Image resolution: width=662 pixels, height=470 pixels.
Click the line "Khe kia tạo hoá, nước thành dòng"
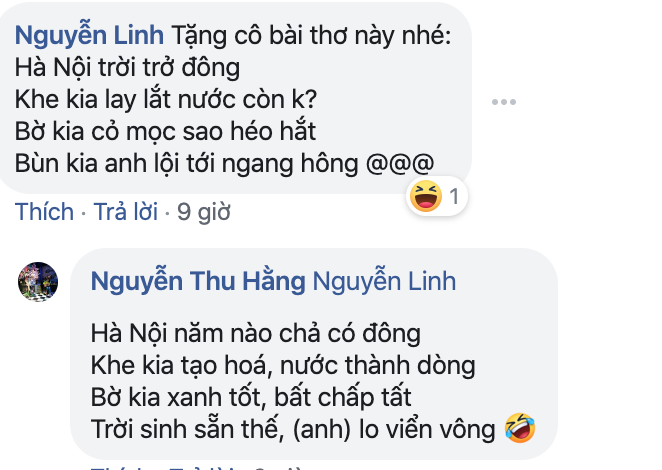tap(283, 366)
